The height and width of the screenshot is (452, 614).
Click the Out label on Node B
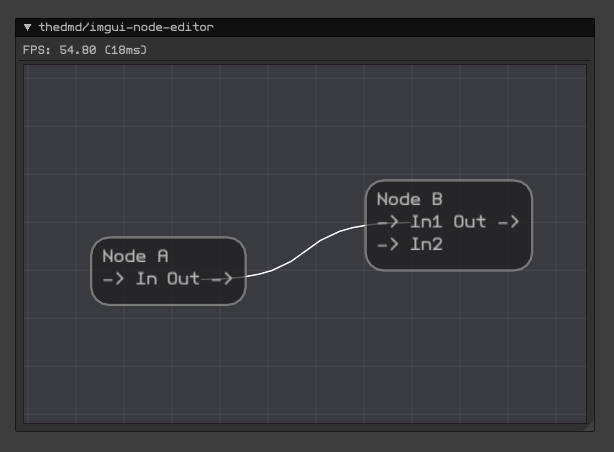pyautogui.click(x=470, y=222)
